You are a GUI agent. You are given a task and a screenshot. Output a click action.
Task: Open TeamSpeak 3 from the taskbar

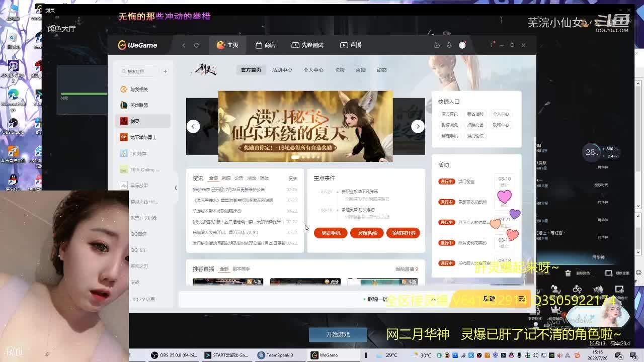(x=275, y=355)
